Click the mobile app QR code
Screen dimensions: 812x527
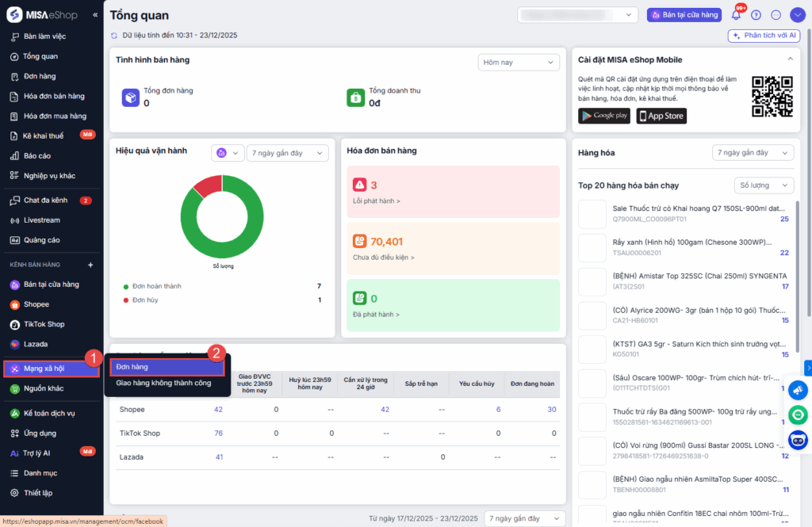click(772, 97)
